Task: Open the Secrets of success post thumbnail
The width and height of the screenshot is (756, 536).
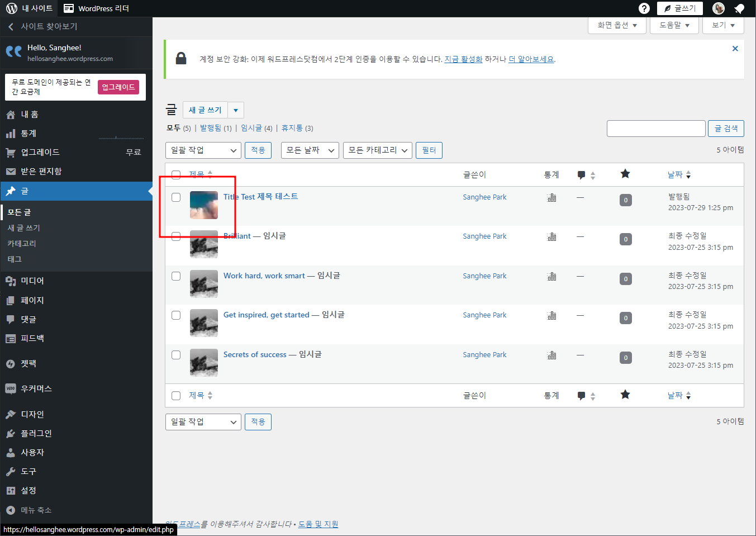Action: pos(204,363)
